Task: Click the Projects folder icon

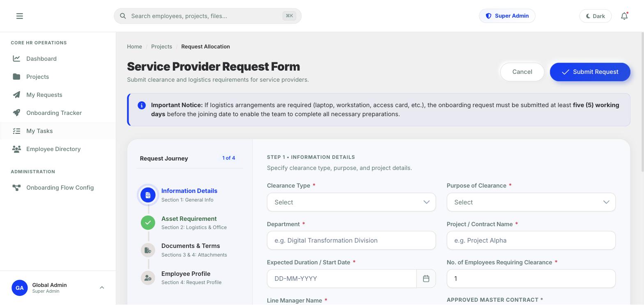Action: [x=16, y=77]
